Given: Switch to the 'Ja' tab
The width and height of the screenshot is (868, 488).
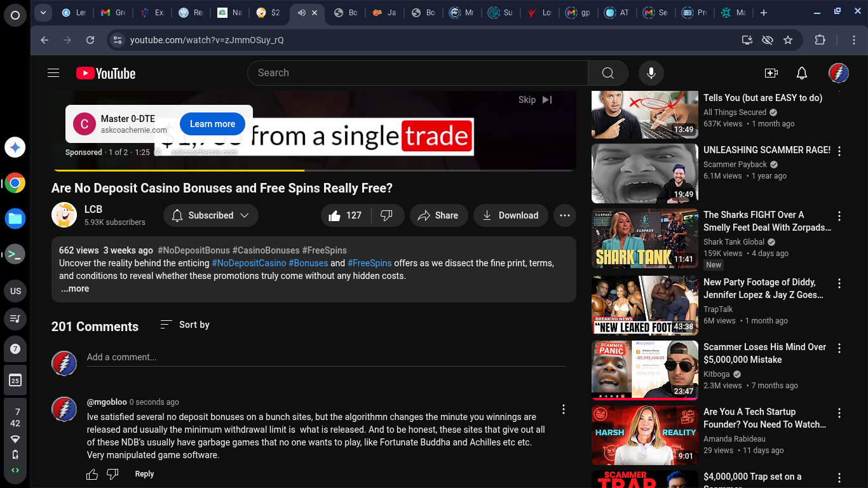Looking at the screenshot, I should pyautogui.click(x=384, y=13).
